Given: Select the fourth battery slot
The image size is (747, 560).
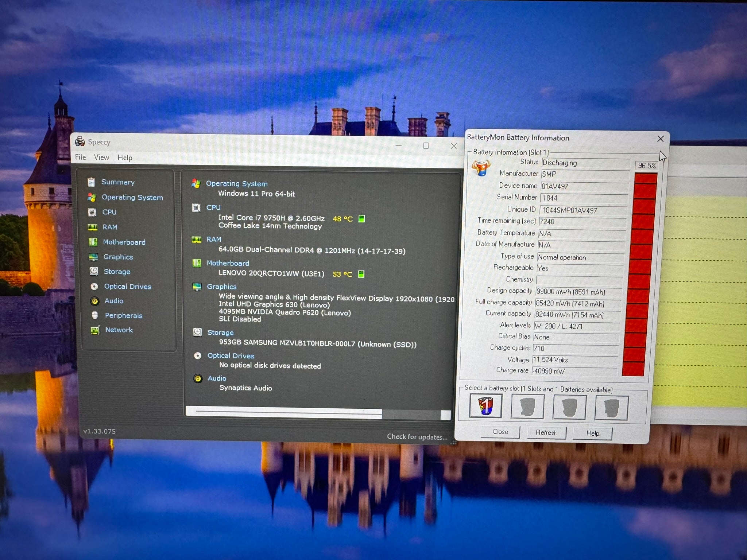Looking at the screenshot, I should pyautogui.click(x=611, y=408).
